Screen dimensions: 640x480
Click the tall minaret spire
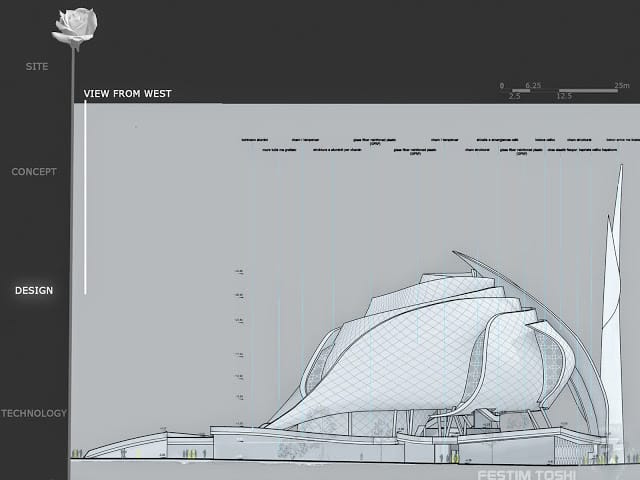pos(613,310)
